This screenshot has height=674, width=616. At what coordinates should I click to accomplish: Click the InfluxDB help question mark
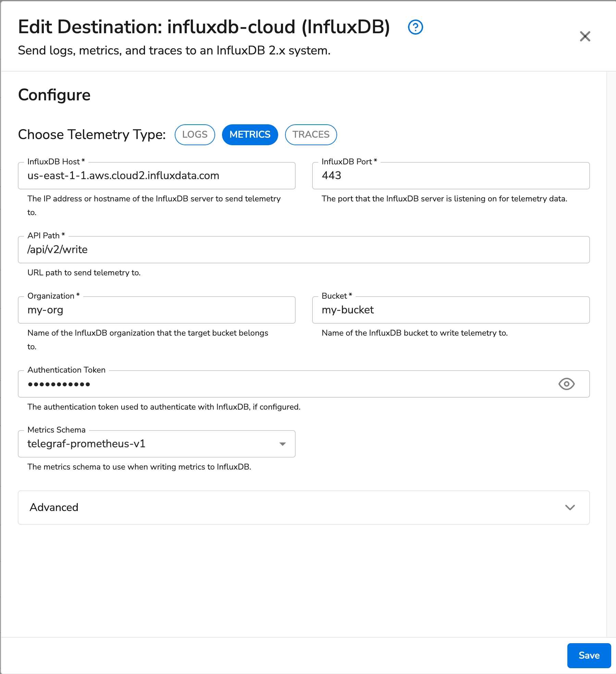coord(416,27)
